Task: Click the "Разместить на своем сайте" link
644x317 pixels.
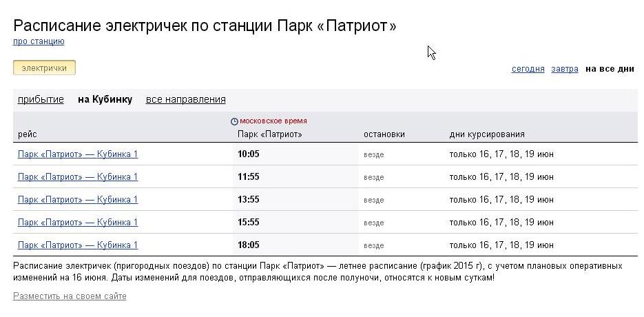Action: pos(70,296)
